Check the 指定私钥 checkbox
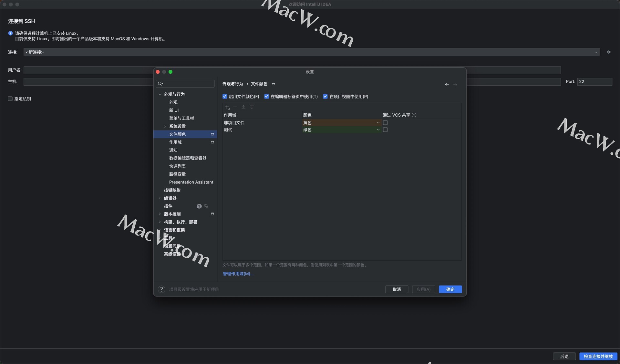Image resolution: width=620 pixels, height=364 pixels. (10, 99)
